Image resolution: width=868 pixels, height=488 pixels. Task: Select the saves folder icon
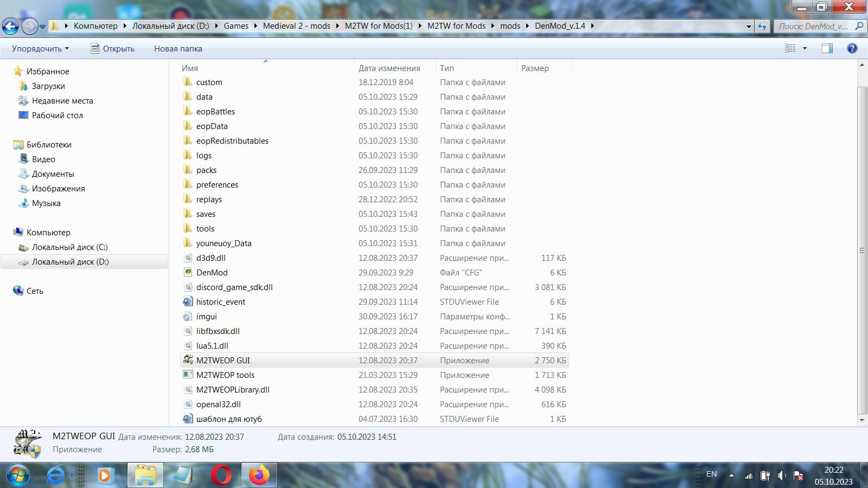(188, 214)
